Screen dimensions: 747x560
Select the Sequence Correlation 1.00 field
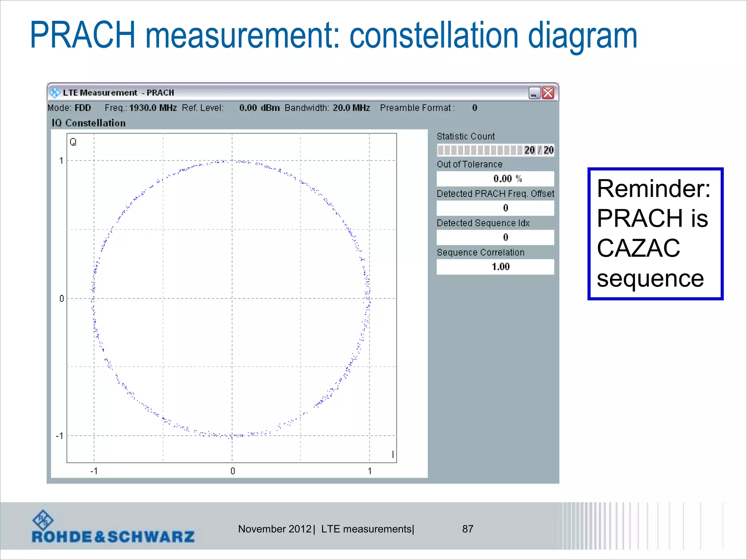tap(495, 267)
